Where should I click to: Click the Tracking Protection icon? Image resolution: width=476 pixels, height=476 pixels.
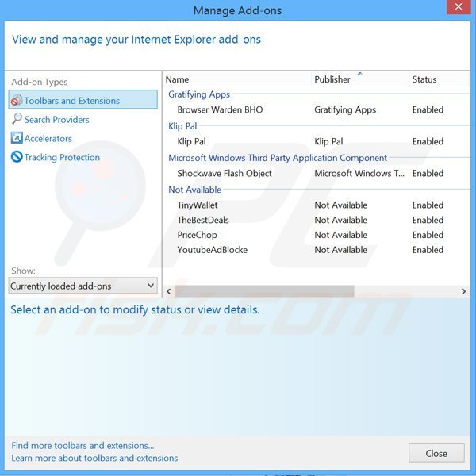click(x=17, y=158)
